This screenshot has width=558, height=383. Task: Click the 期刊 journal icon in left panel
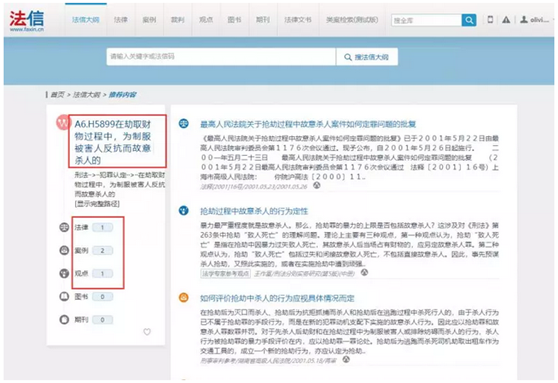pyautogui.click(x=64, y=319)
